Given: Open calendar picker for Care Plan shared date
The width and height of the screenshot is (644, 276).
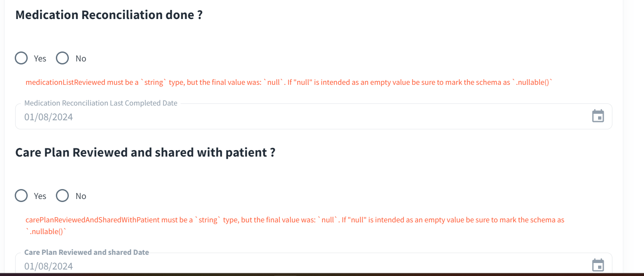Looking at the screenshot, I should pos(598,265).
